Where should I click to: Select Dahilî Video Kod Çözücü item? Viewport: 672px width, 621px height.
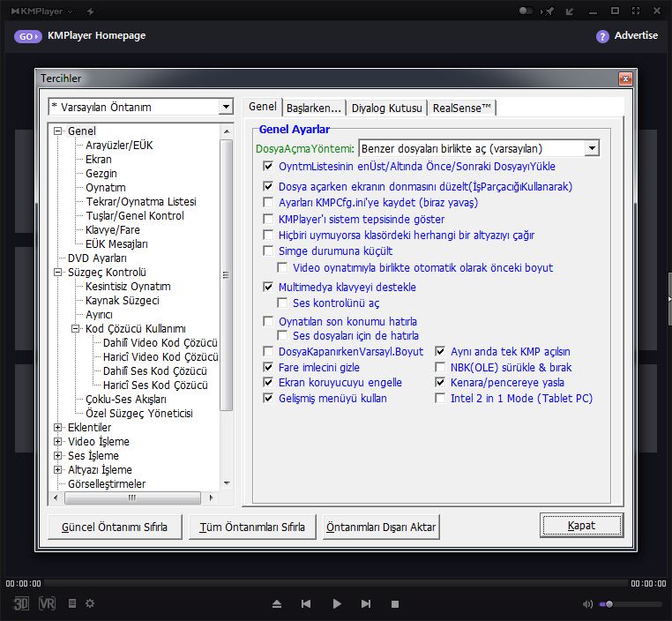(x=160, y=343)
